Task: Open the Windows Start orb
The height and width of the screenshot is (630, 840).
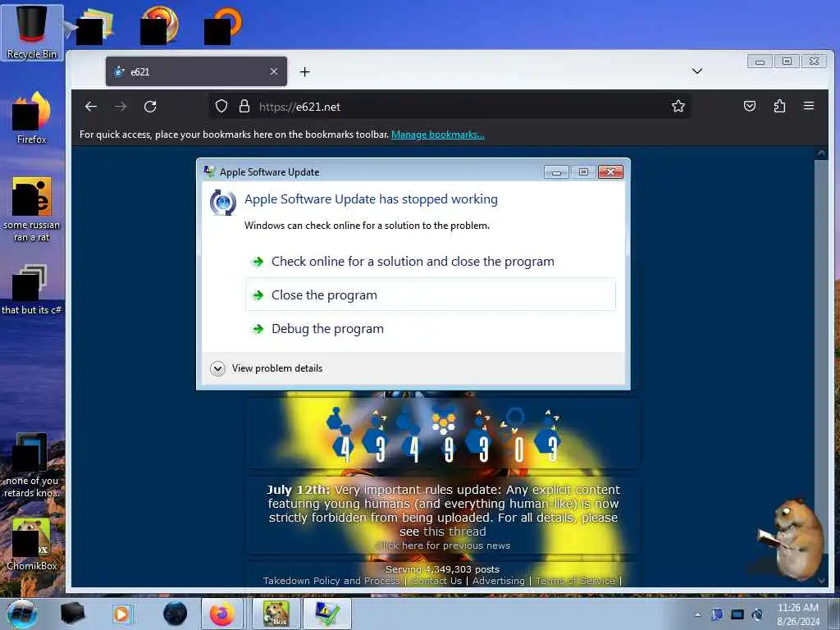Action: [22, 614]
